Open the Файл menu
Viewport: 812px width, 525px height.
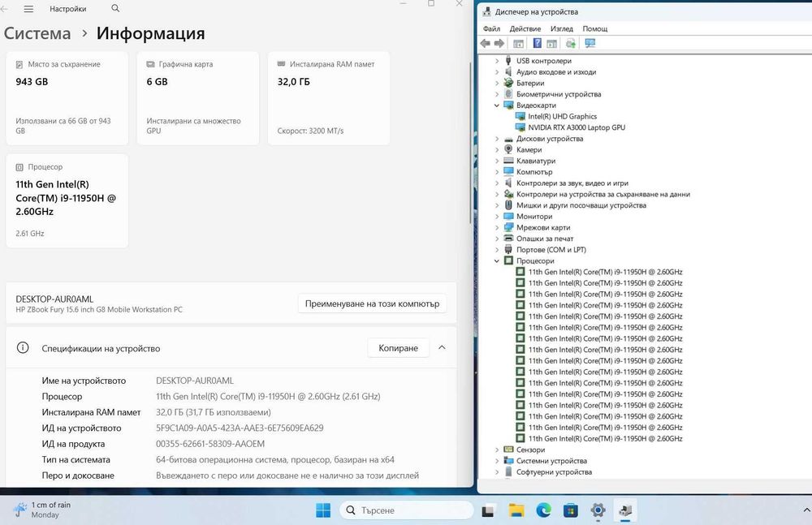point(491,28)
